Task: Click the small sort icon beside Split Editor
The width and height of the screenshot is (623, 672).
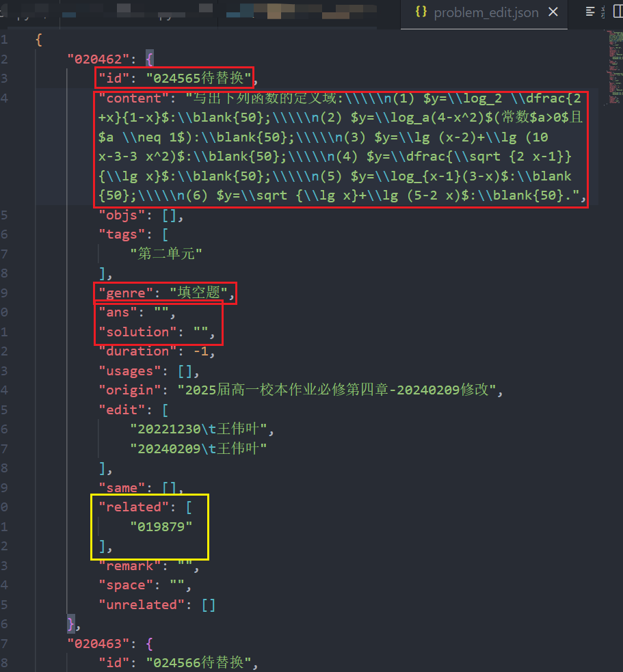Action: 603,11
